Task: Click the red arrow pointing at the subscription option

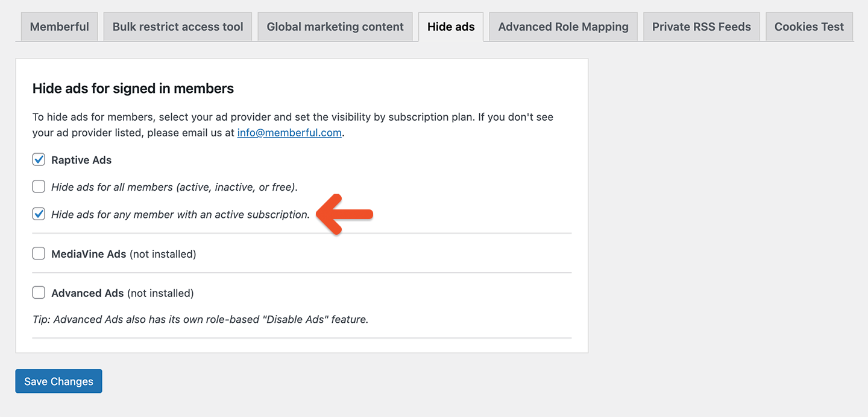Action: 345,214
